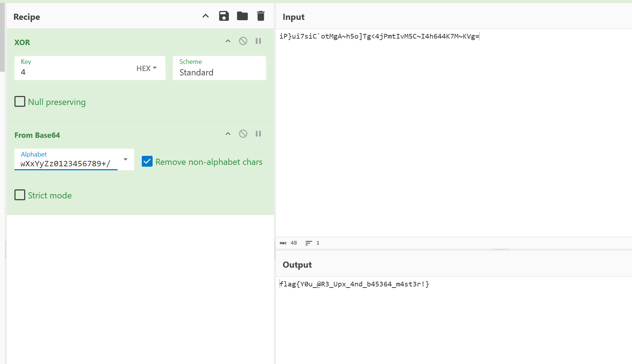Open the Scheme Standard selector
The image size is (632, 364).
point(219,68)
